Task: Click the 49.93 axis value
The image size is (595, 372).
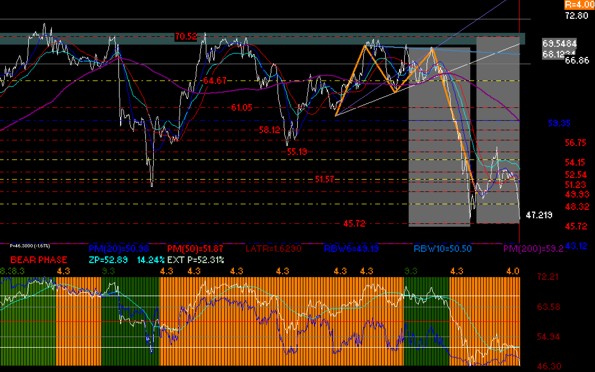Action: click(577, 194)
